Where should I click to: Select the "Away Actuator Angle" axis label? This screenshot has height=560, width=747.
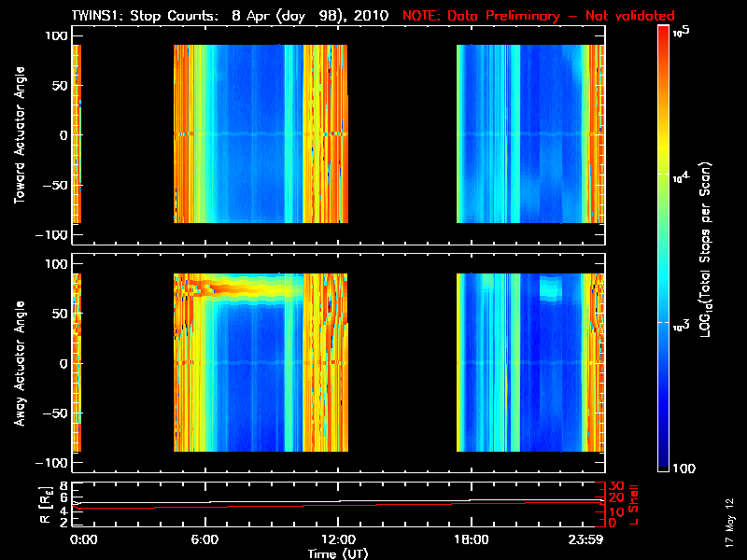pyautogui.click(x=19, y=363)
